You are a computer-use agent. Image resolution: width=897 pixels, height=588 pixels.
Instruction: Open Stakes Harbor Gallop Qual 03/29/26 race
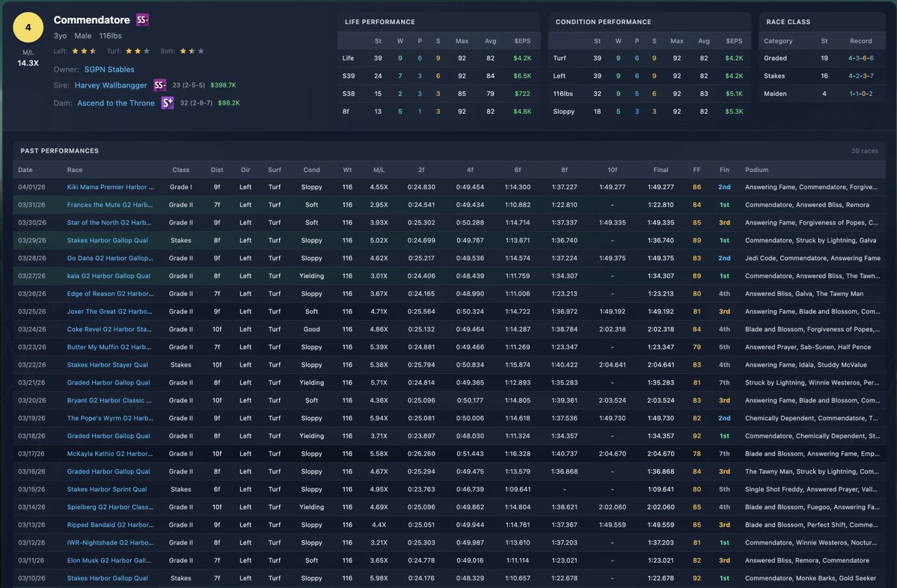tap(108, 240)
